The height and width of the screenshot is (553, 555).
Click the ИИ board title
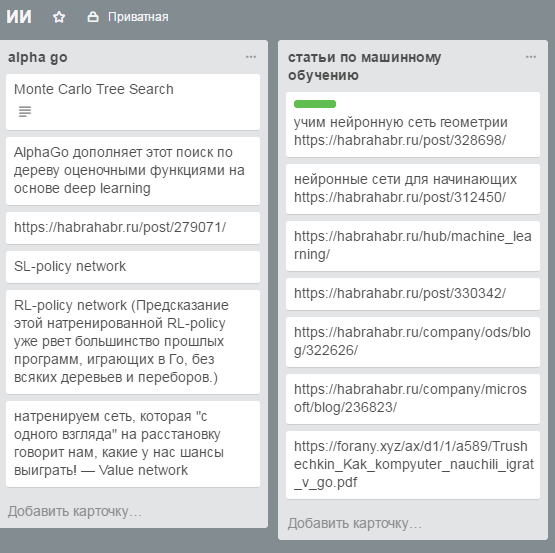pos(19,17)
